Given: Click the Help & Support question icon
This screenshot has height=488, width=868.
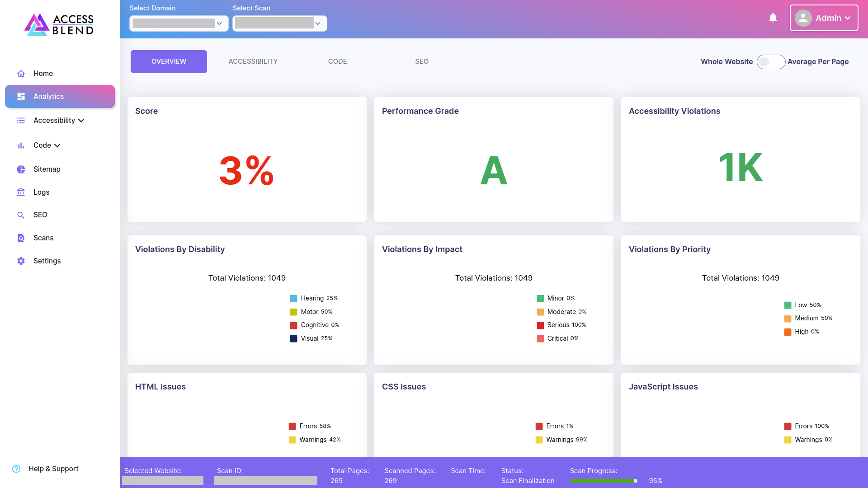Looking at the screenshot, I should click(x=16, y=469).
